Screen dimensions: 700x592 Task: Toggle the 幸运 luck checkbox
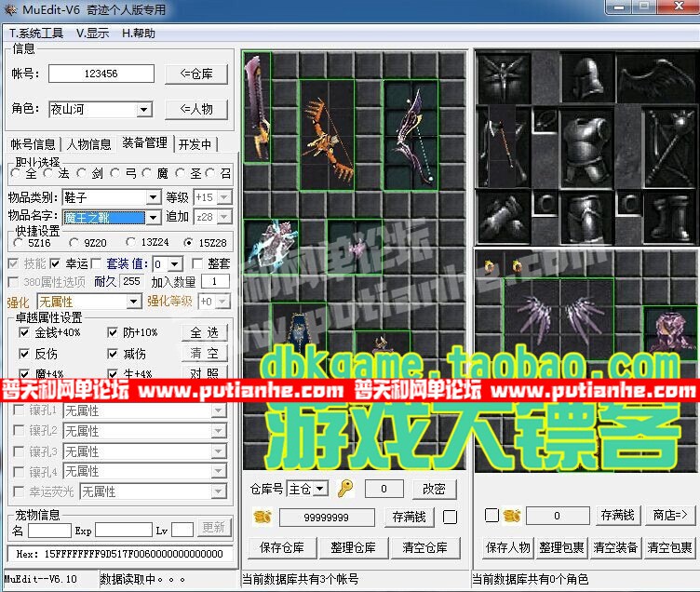55,263
